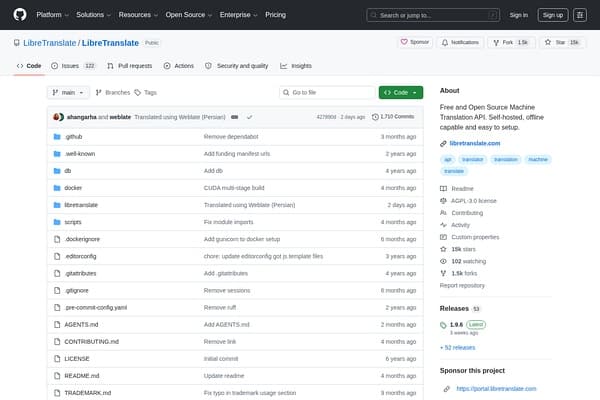Go to the GitHub homepage via the logo
The height and width of the screenshot is (400, 600).
20,15
